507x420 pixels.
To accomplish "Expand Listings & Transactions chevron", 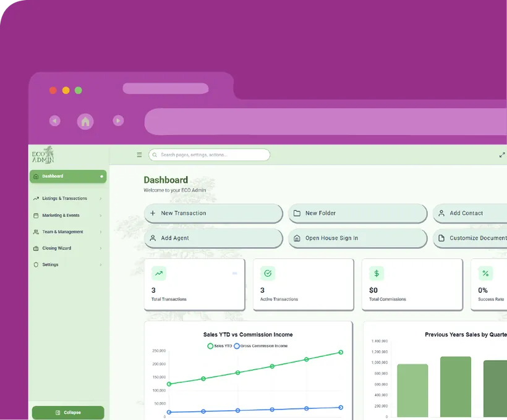I will click(x=101, y=199).
